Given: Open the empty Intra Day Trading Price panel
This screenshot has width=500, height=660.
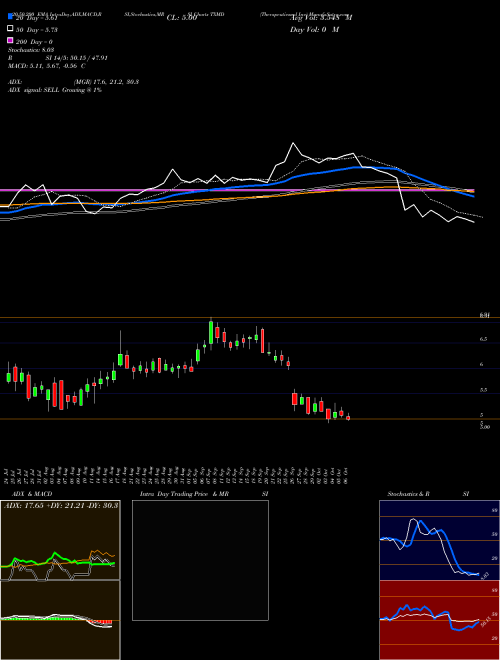Looking at the screenshot, I should [x=200, y=560].
